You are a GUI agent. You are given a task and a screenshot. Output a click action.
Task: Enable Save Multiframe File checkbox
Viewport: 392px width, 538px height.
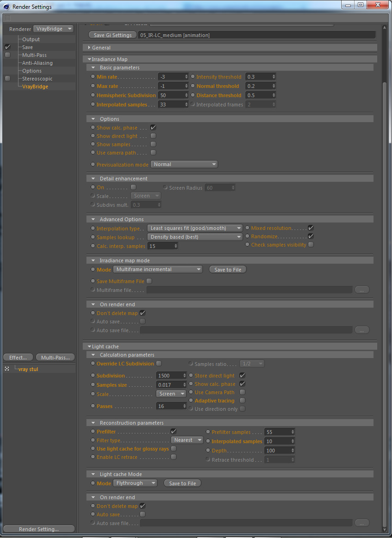149,281
